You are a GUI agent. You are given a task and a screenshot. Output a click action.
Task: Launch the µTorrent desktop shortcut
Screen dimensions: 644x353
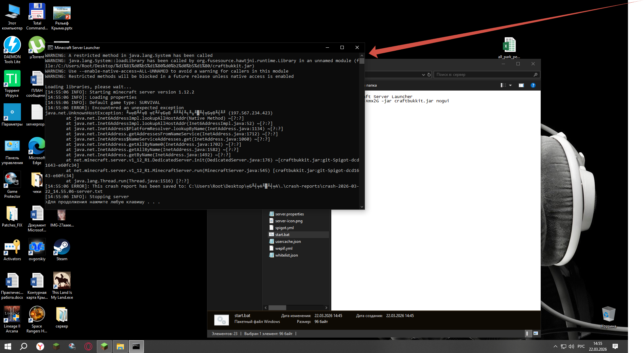pos(37,47)
